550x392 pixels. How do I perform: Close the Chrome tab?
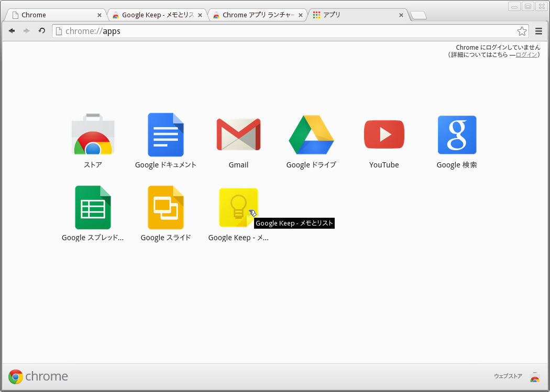(100, 15)
